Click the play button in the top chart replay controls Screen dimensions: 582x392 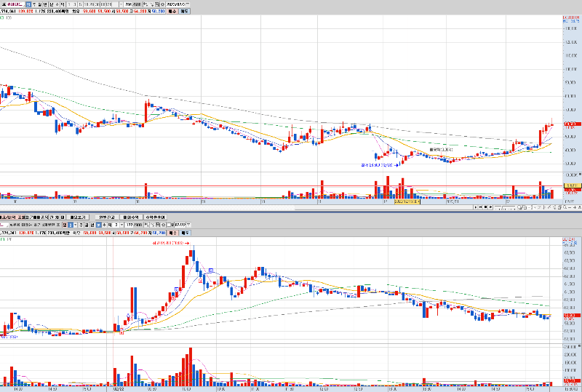coord(476,207)
